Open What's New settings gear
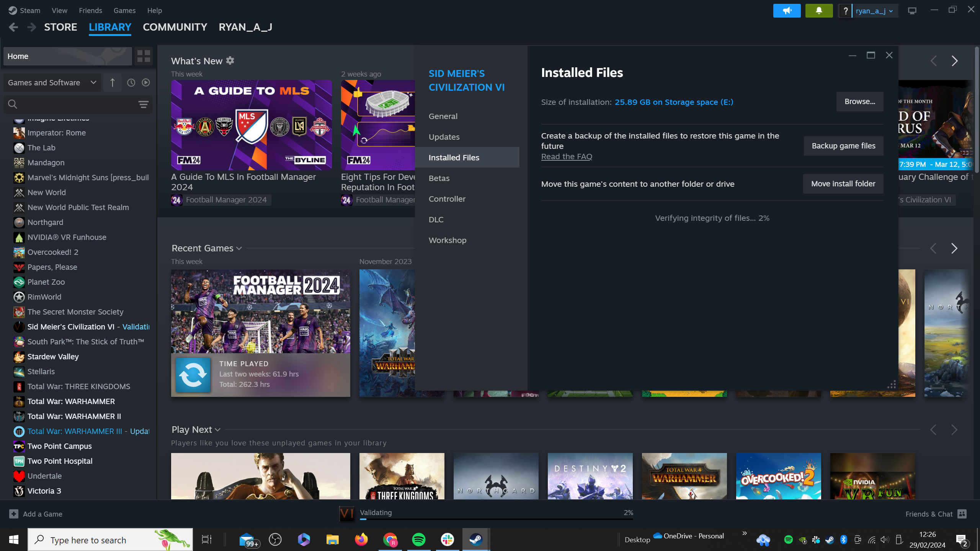 click(230, 61)
